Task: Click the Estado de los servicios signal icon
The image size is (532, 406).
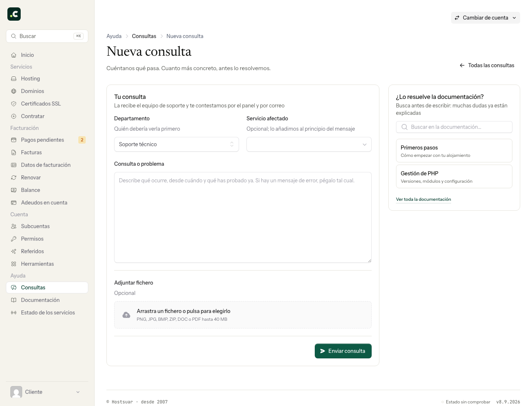Action: tap(14, 313)
